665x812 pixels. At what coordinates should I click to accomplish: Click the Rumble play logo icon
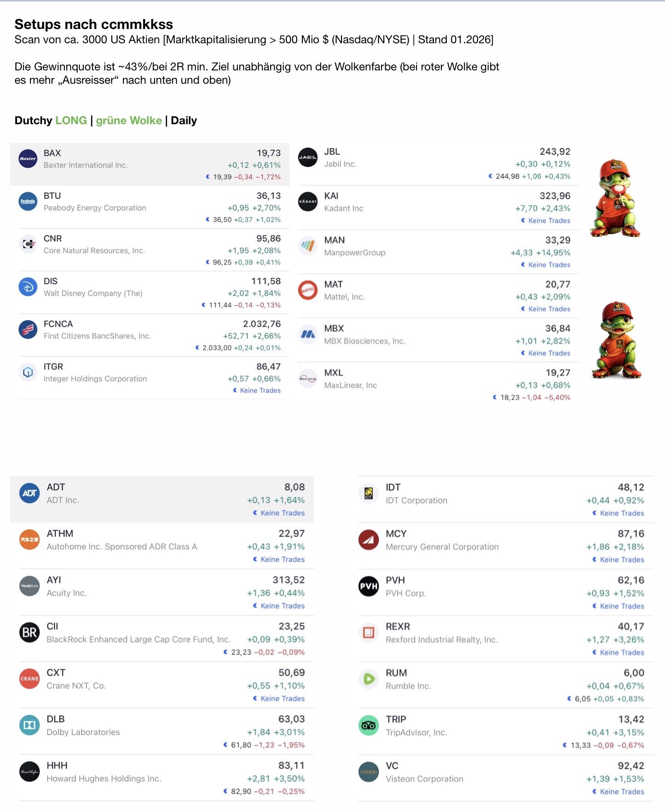pyautogui.click(x=369, y=679)
